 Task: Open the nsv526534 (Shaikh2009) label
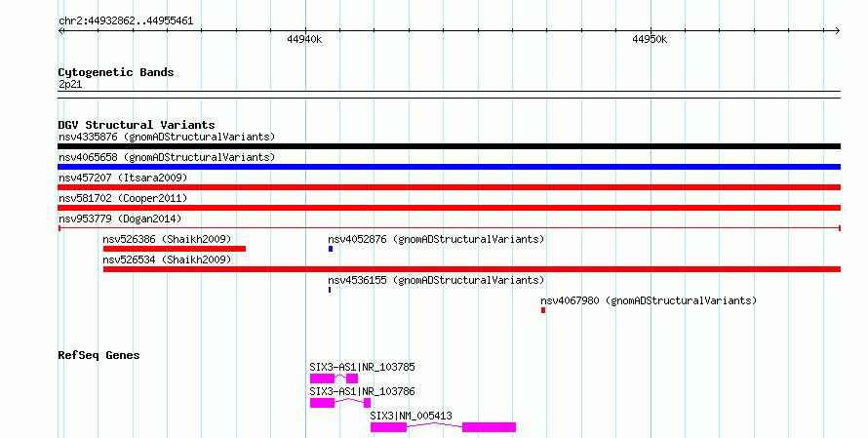167,259
